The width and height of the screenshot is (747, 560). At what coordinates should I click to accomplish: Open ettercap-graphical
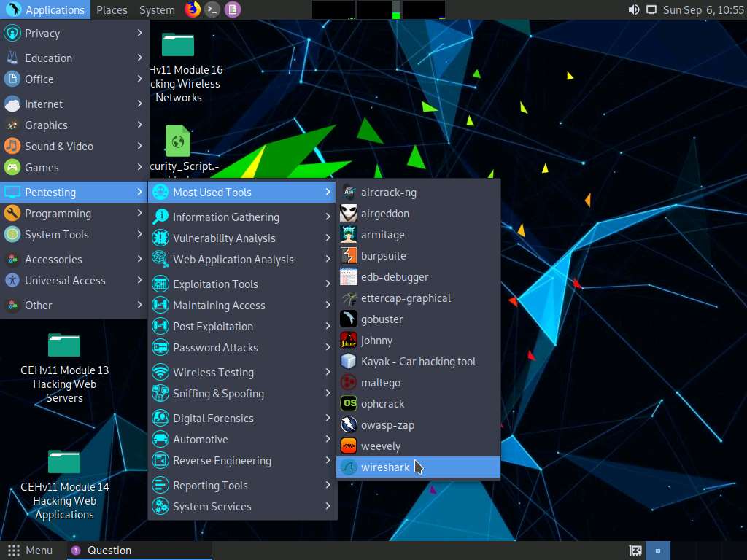point(406,297)
